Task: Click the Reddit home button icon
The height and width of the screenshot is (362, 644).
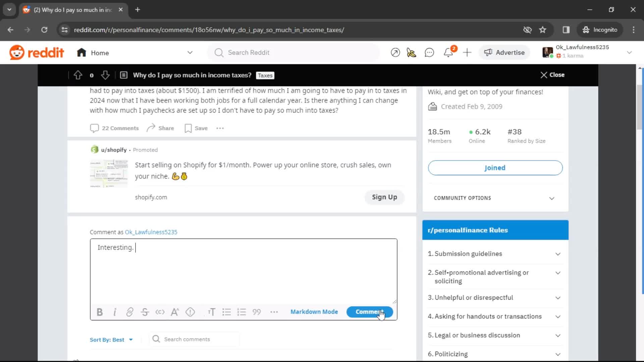Action: (x=81, y=52)
